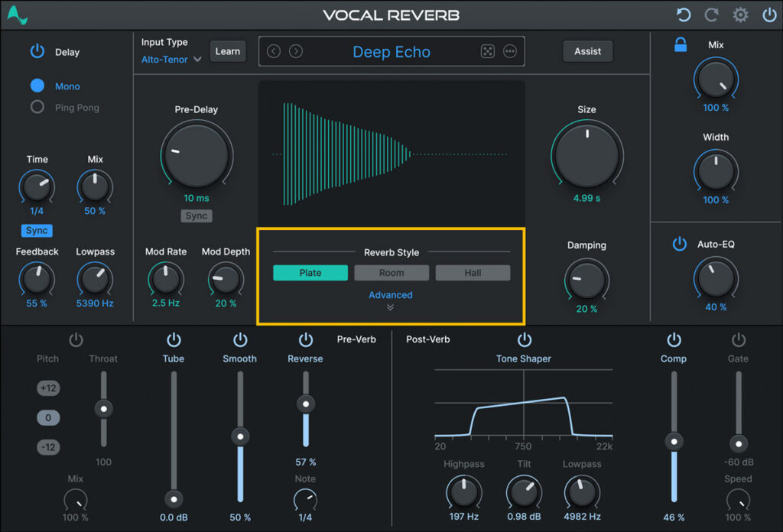The height and width of the screenshot is (532, 783).
Task: Toggle the Mix lock icon
Action: (680, 44)
